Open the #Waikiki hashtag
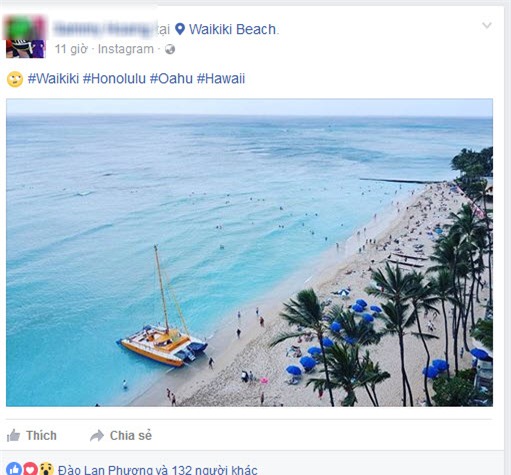 tap(53, 79)
